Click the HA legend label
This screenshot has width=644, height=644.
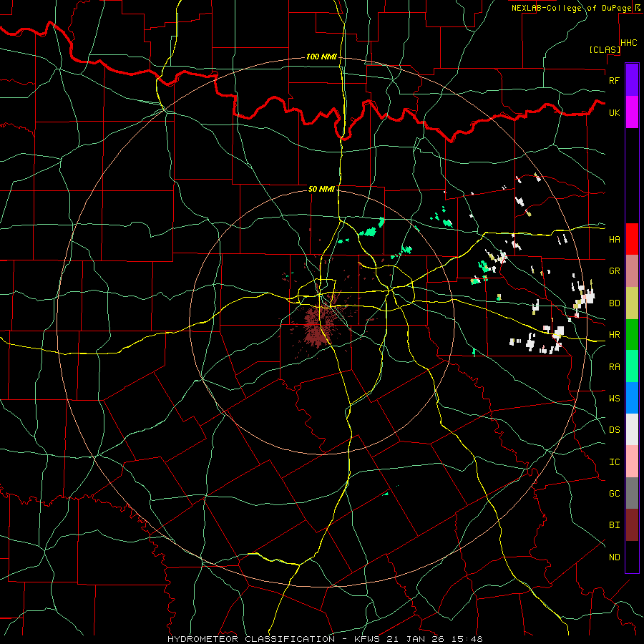(x=614, y=239)
